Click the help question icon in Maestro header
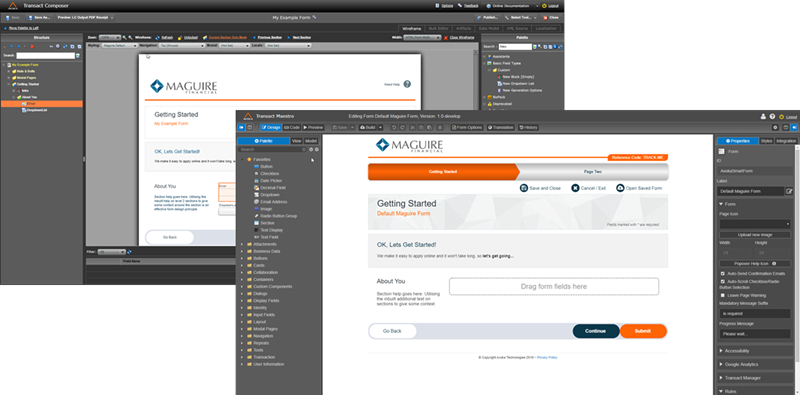The width and height of the screenshot is (800, 395). point(772,116)
